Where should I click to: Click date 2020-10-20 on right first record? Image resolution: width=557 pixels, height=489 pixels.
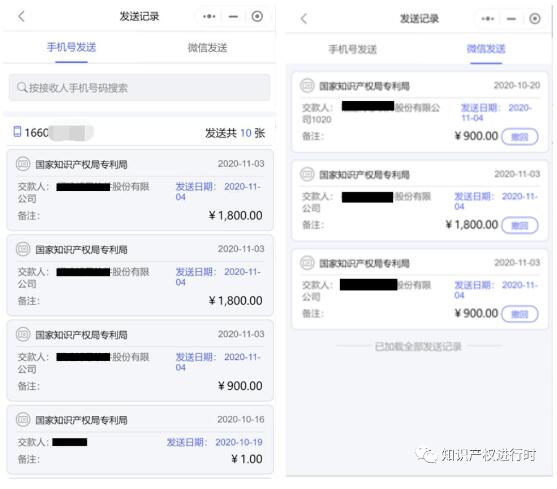(x=517, y=85)
